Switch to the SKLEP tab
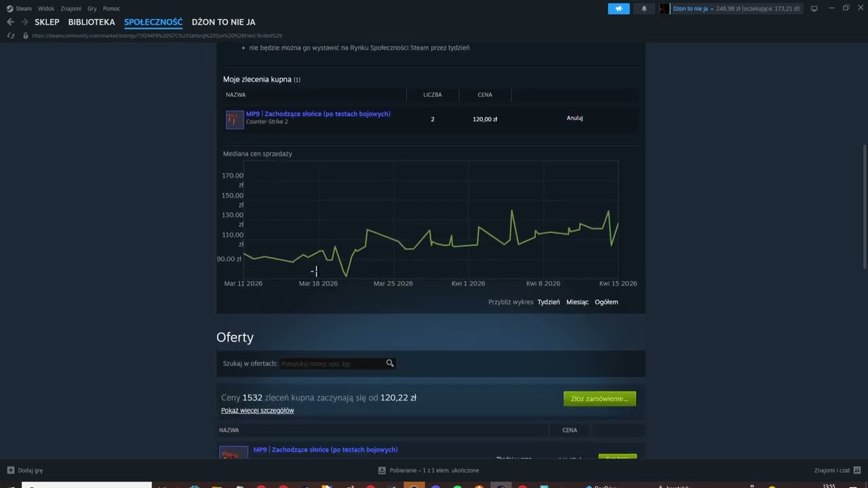This screenshot has width=868, height=488. [x=47, y=22]
